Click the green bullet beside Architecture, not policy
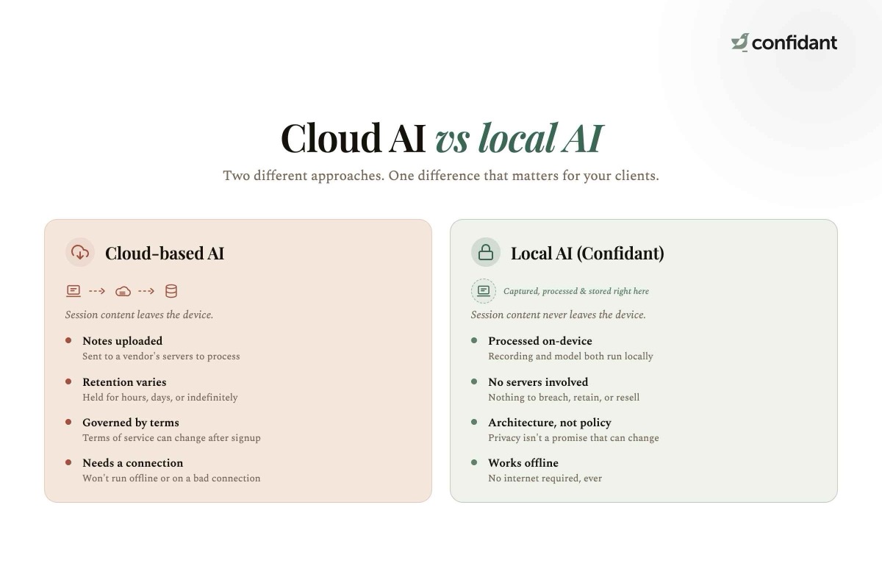 pyautogui.click(x=474, y=422)
